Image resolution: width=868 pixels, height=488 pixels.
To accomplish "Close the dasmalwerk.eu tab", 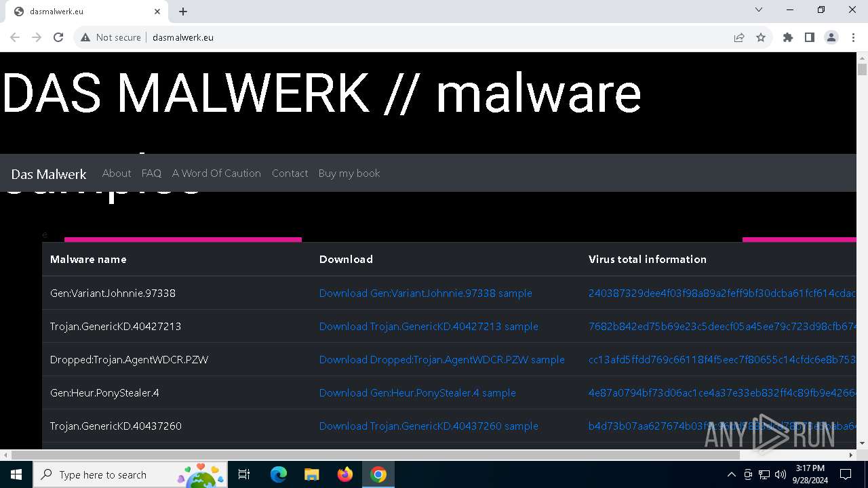I will click(x=157, y=12).
